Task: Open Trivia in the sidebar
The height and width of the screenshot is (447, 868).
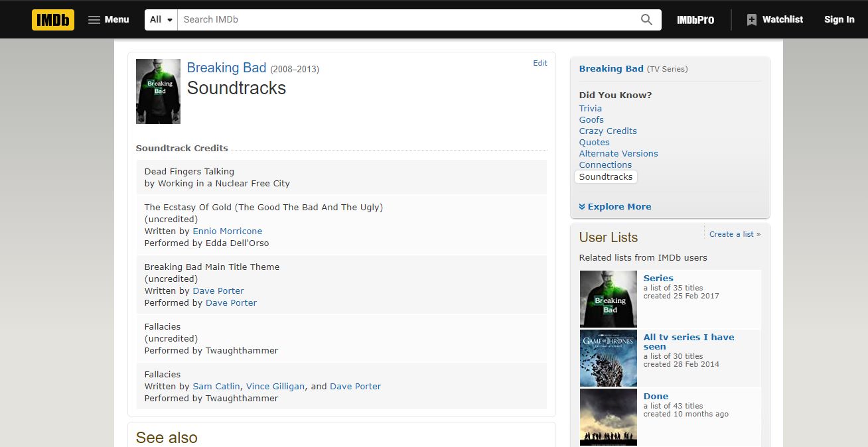Action: pos(591,109)
